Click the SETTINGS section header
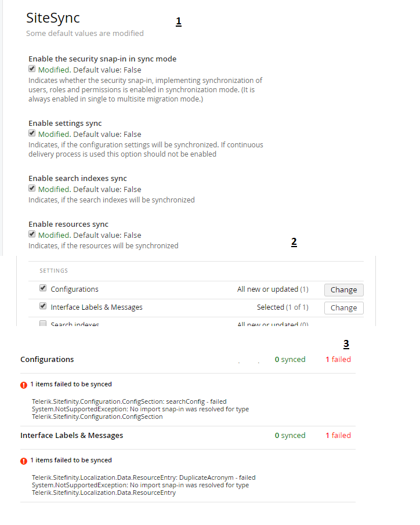The width and height of the screenshot is (420, 525). pyautogui.click(x=53, y=270)
